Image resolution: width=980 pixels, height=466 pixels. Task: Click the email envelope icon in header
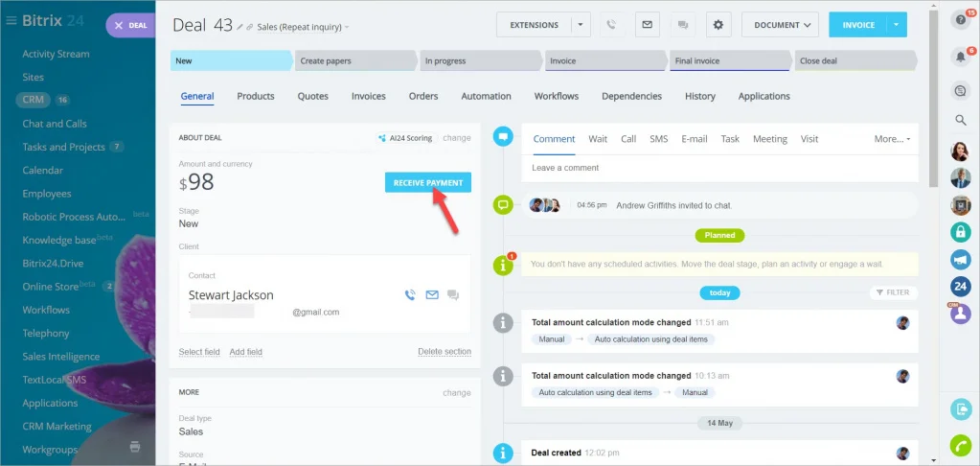coord(648,25)
